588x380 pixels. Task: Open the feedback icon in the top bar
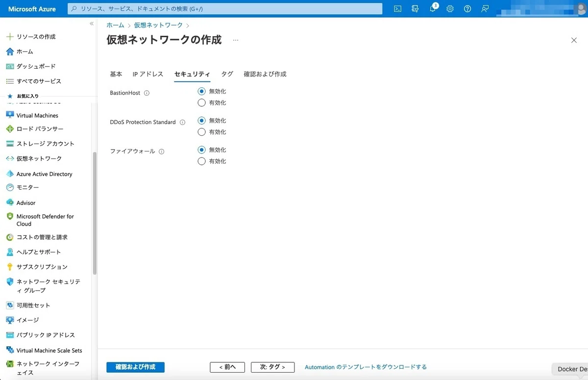485,9
